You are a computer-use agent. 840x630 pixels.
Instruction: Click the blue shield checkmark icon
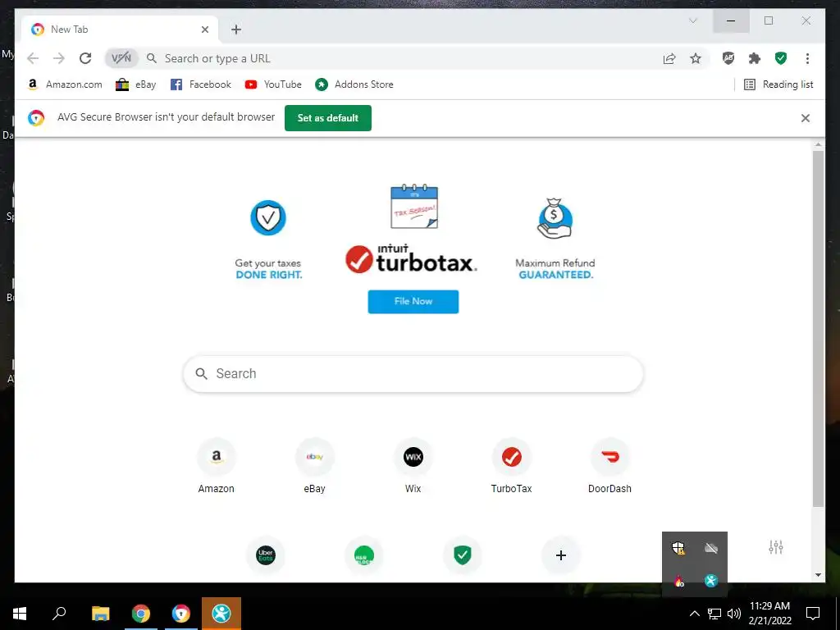pos(268,217)
